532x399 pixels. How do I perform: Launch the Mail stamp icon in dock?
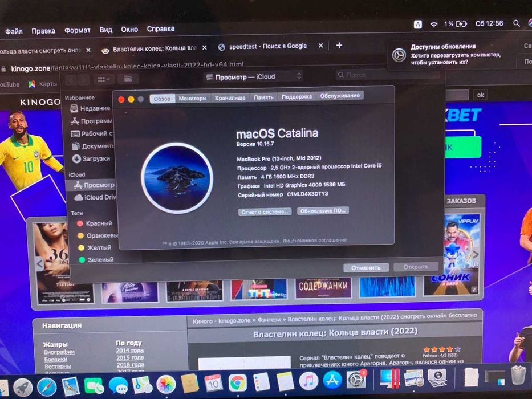71,386
